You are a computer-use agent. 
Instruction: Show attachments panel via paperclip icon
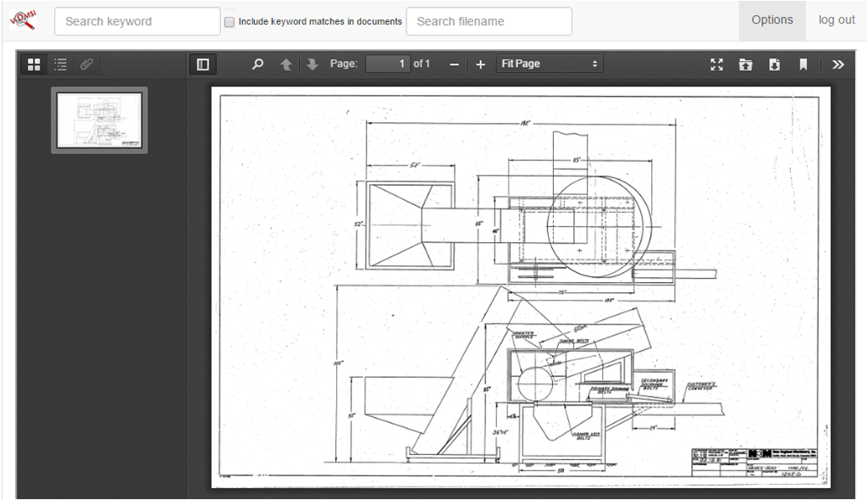86,64
